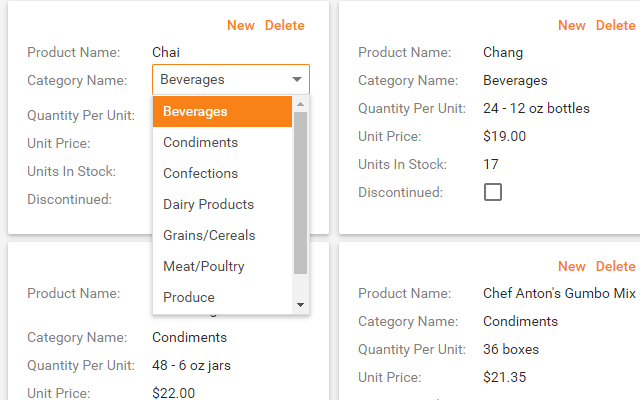This screenshot has width=640, height=400.
Task: Select highlighted Beverages option in dropdown list
Action: coord(222,111)
